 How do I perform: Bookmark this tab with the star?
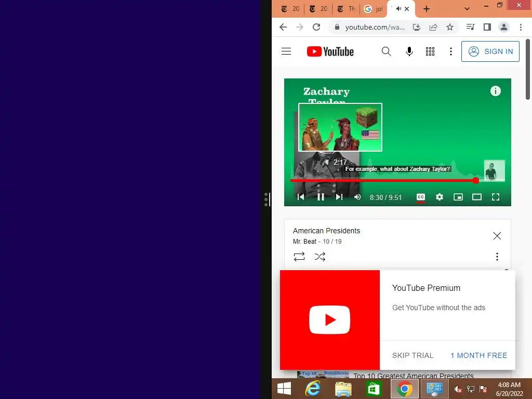(x=450, y=27)
